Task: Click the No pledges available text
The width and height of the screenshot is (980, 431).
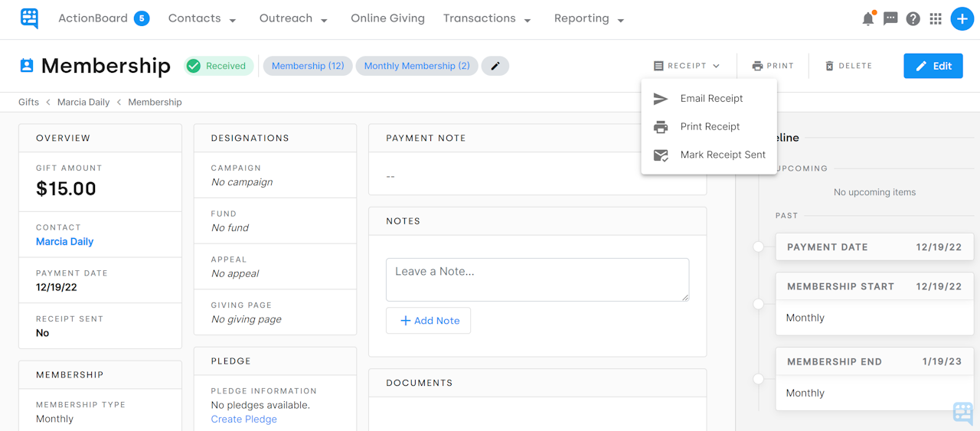Action: click(x=260, y=405)
